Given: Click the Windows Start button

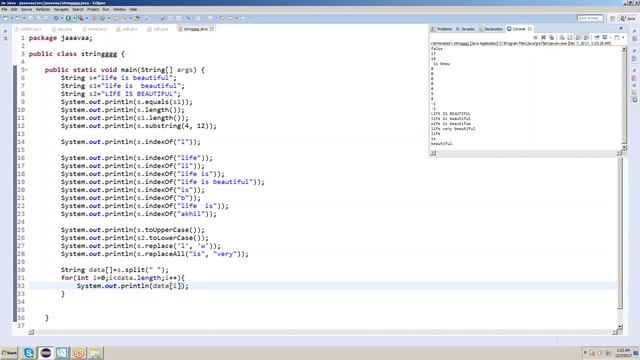Looking at the screenshot, I should 9,353.
